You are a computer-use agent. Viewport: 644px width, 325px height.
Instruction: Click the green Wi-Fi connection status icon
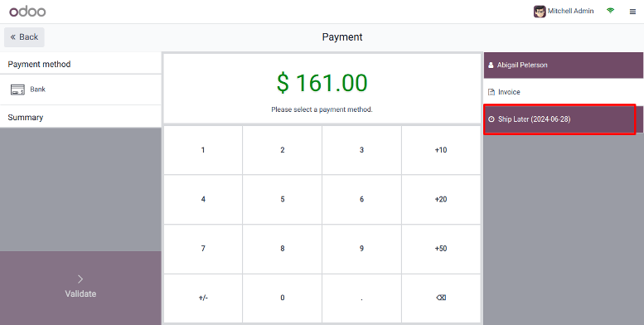610,11
